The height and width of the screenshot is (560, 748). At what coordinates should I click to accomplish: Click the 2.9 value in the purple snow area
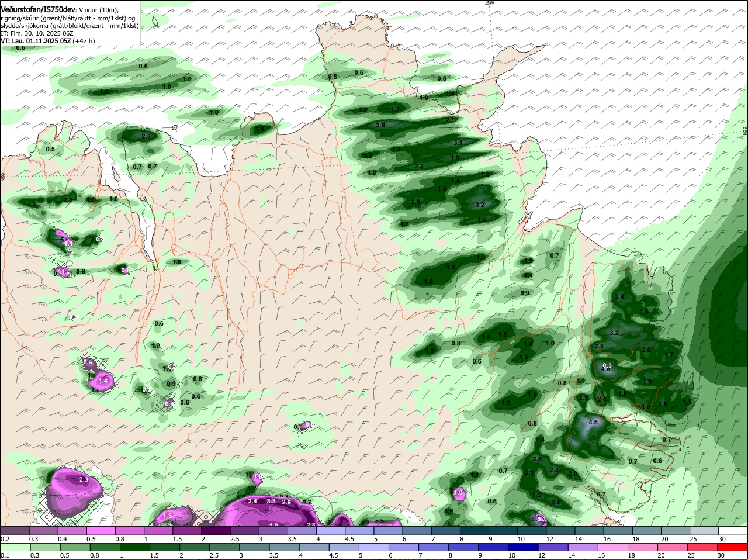(286, 502)
